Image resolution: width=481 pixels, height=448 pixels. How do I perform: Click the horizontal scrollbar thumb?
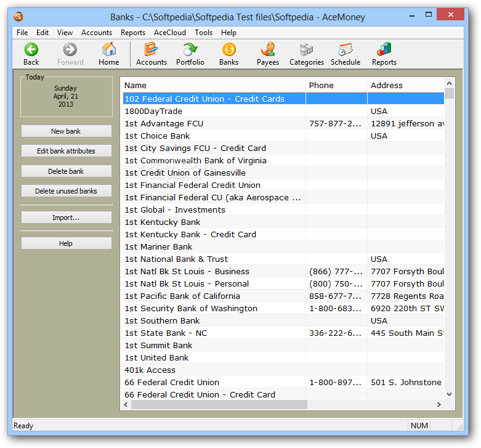(x=219, y=404)
